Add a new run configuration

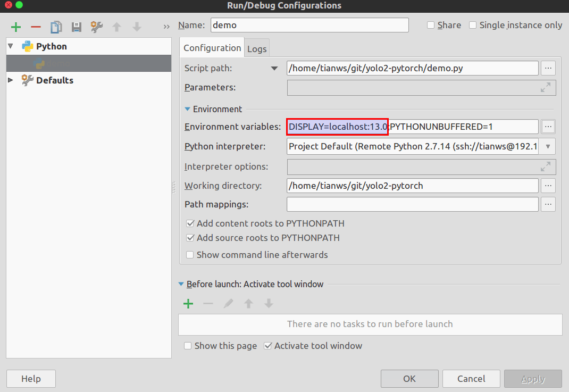point(16,27)
